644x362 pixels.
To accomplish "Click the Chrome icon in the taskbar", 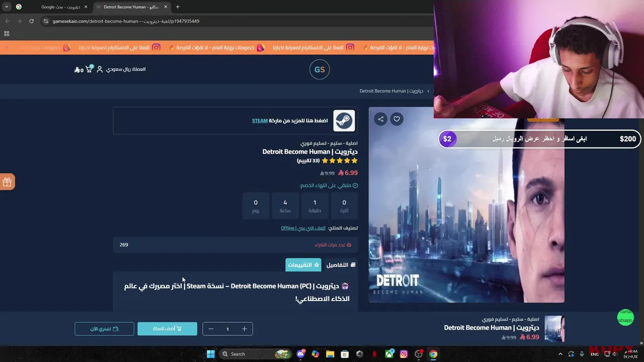I will tap(433, 354).
